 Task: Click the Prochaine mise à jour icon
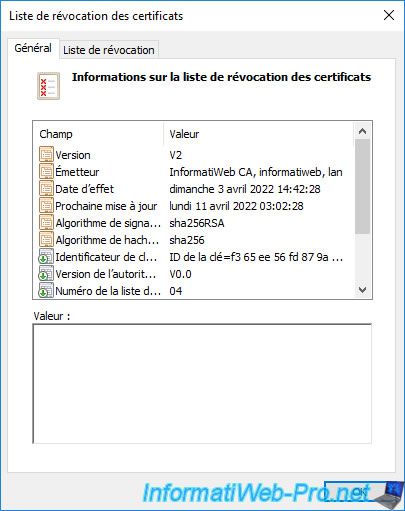coord(46,206)
